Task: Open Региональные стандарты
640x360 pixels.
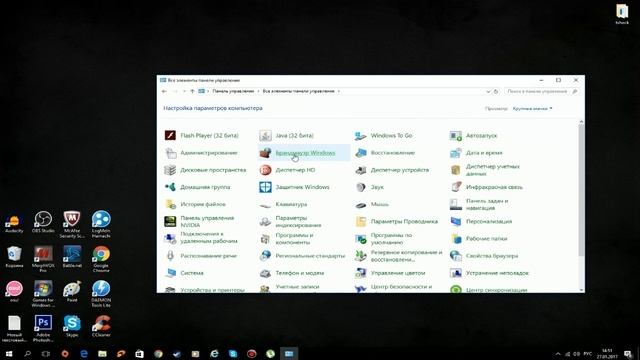Action: pos(302,256)
